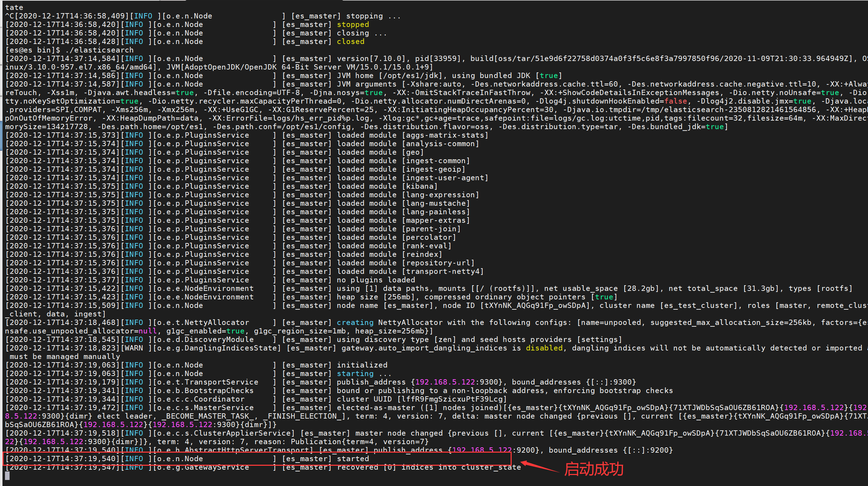
Task: Click 'heap size [256mb]' log text
Action: 378,297
